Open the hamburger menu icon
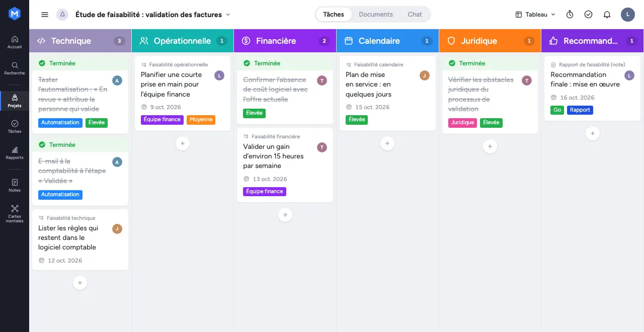The image size is (644, 332). pos(45,15)
